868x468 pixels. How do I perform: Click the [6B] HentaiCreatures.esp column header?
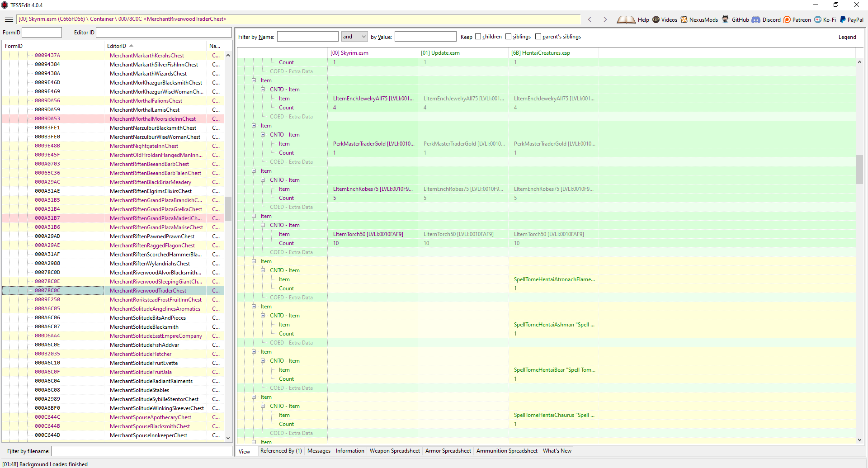point(553,53)
